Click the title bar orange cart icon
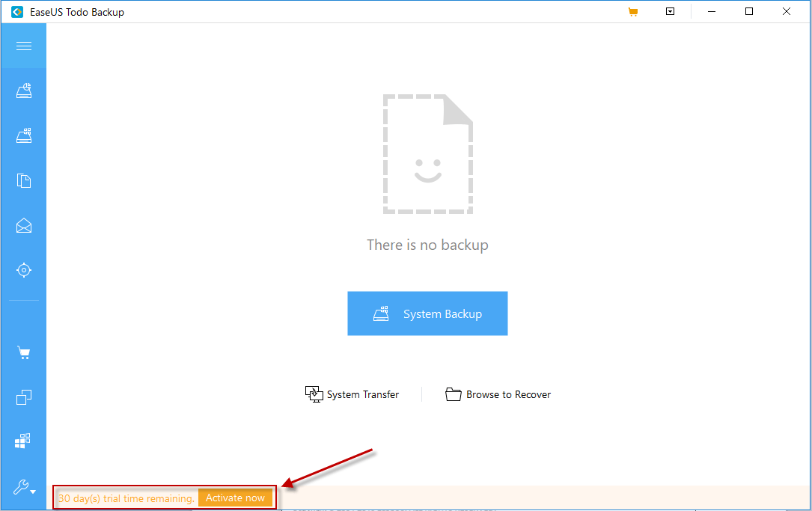This screenshot has width=812, height=511. [x=633, y=11]
